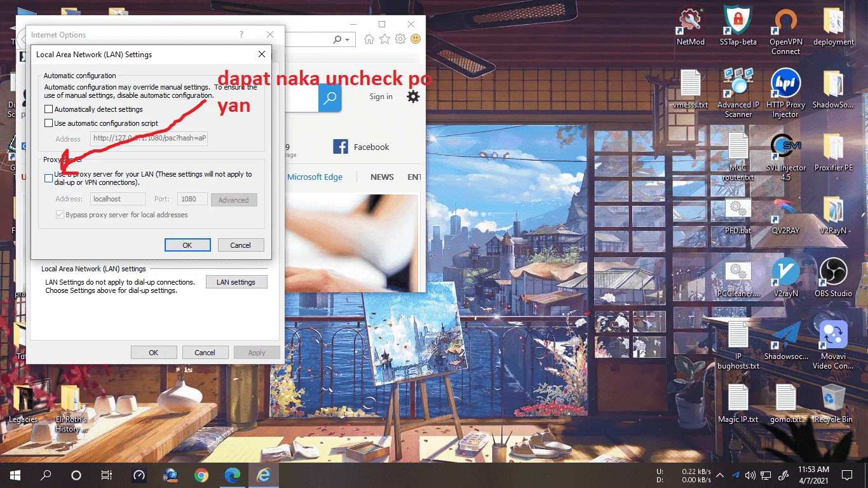Viewport: 868px width, 488px height.
Task: Open the Action Center notification icon
Action: click(x=847, y=475)
